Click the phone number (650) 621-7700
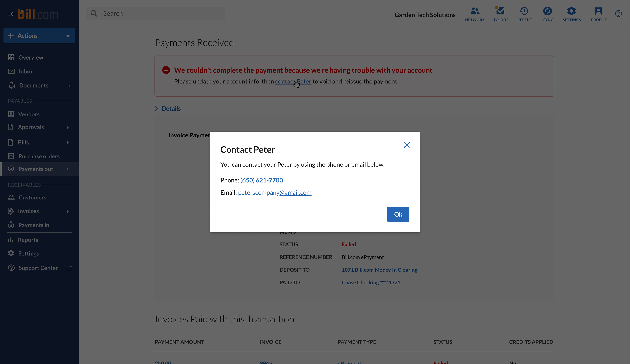Viewport: 630px width, 364px height. (262, 180)
